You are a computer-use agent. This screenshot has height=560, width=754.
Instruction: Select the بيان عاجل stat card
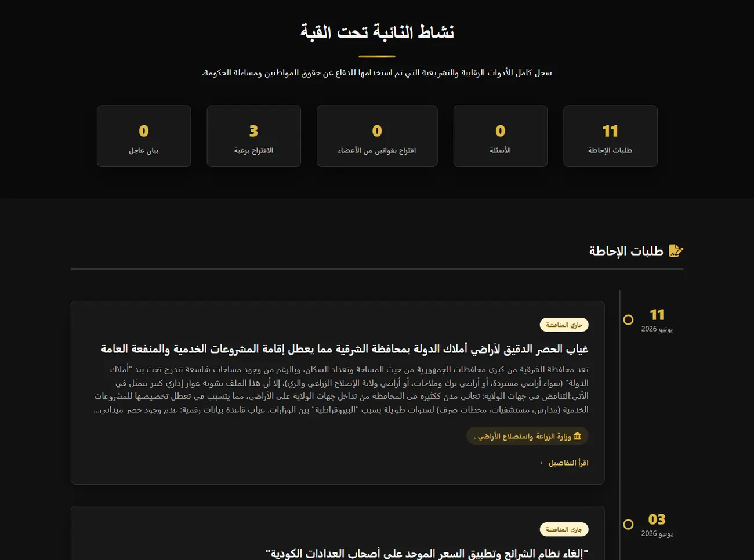144,136
